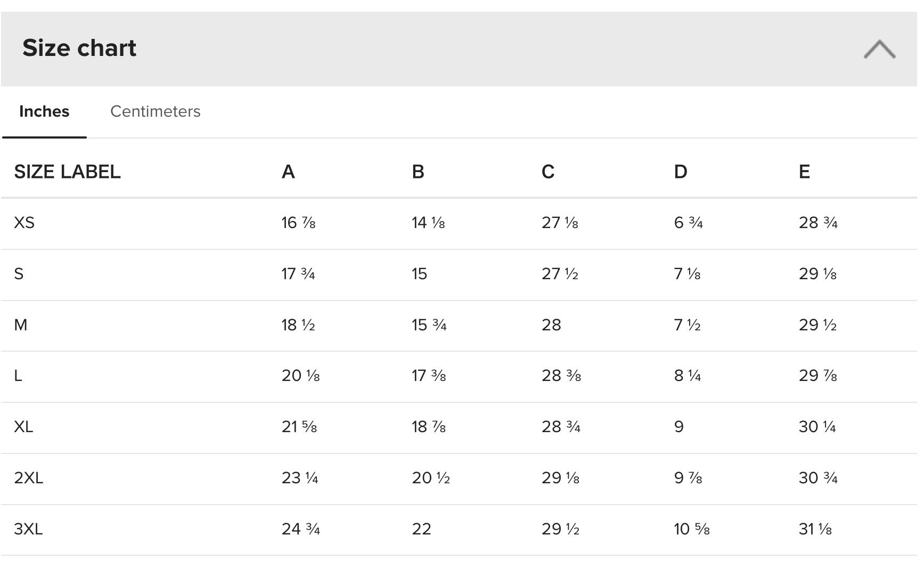Click the XS row A value 16 ⅞

pyautogui.click(x=298, y=223)
